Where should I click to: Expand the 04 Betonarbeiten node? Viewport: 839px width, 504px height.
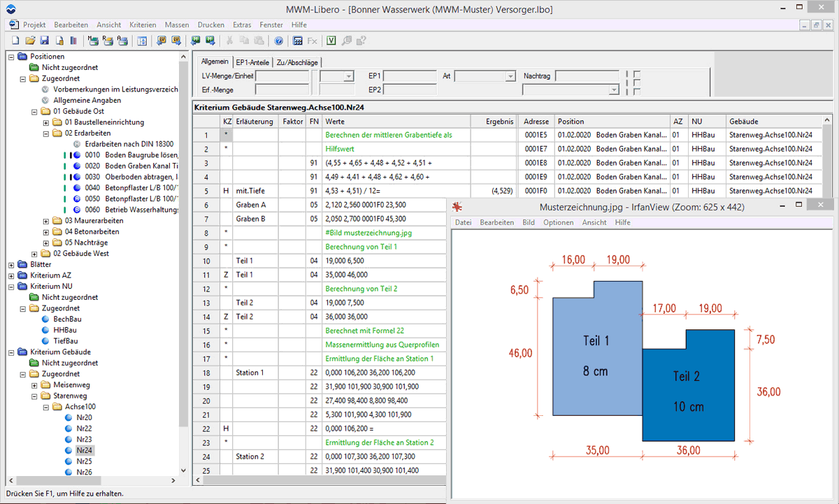click(x=46, y=231)
